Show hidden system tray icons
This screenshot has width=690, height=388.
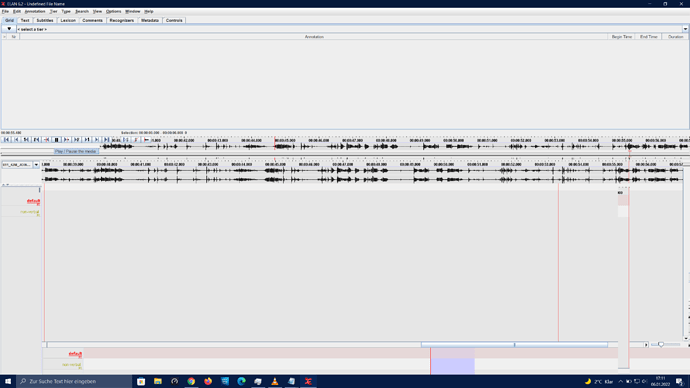[x=620, y=381]
